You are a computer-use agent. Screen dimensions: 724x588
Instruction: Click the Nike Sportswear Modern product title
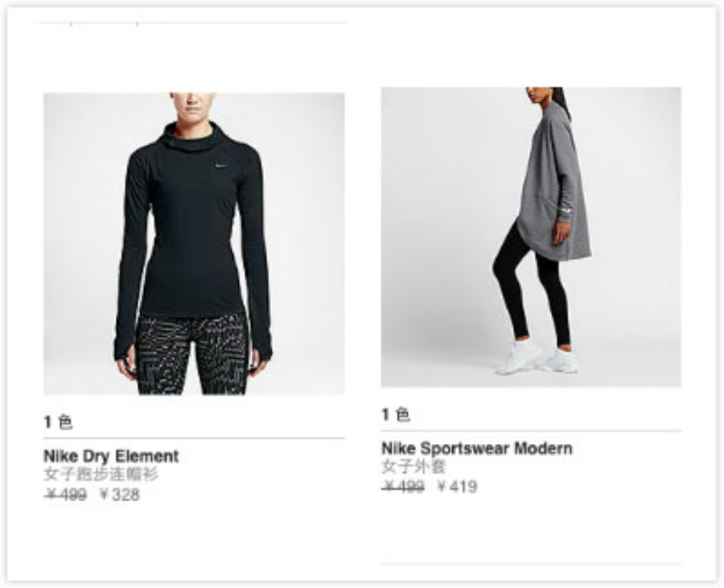[x=477, y=448]
